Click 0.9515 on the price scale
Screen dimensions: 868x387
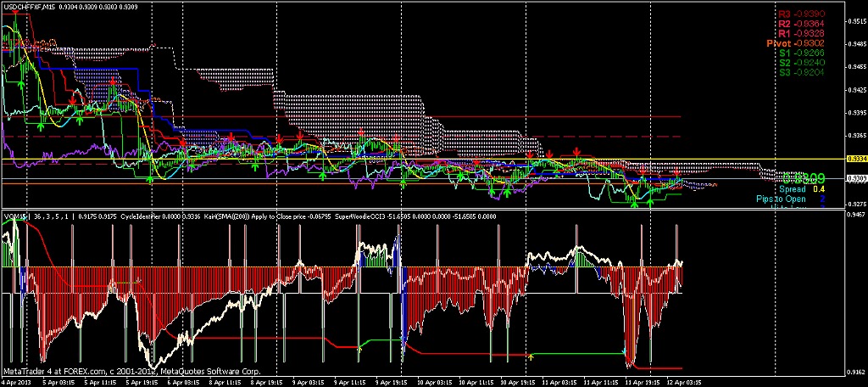pyautogui.click(x=856, y=21)
